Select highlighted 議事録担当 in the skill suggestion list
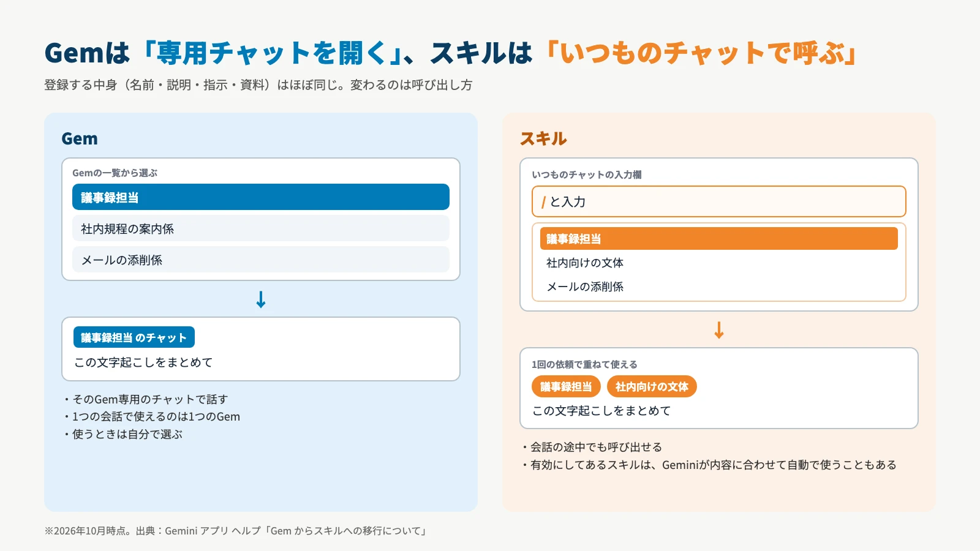Image resolution: width=980 pixels, height=551 pixels. click(719, 239)
